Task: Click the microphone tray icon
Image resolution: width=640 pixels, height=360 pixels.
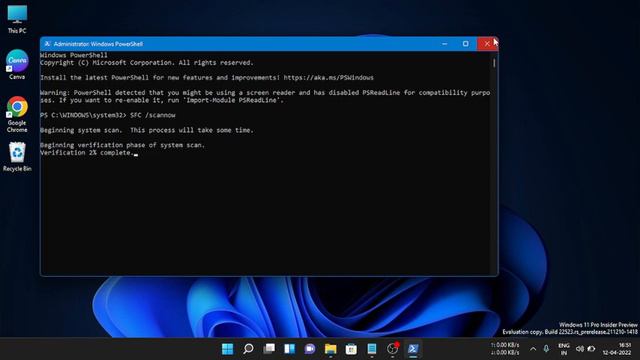Action: [x=546, y=349]
